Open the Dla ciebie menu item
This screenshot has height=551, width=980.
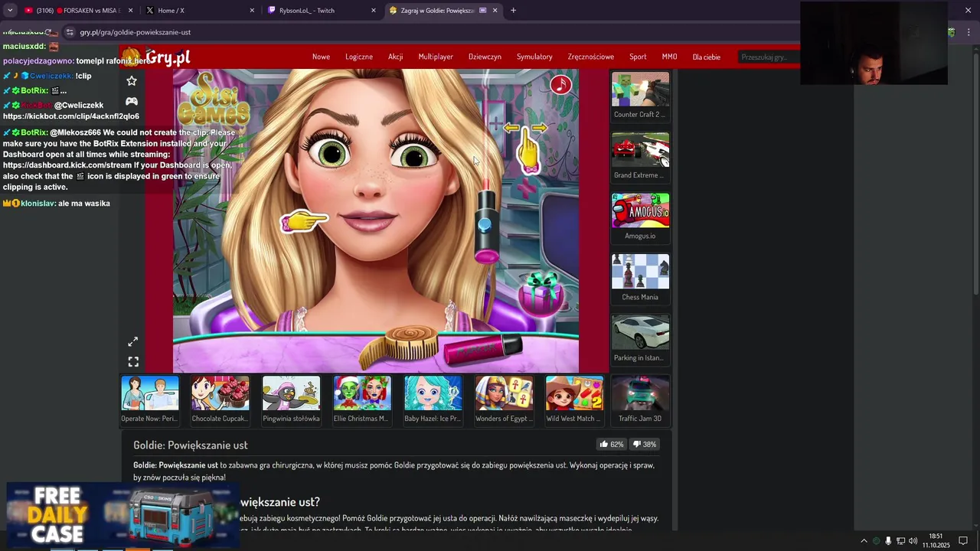pos(706,57)
